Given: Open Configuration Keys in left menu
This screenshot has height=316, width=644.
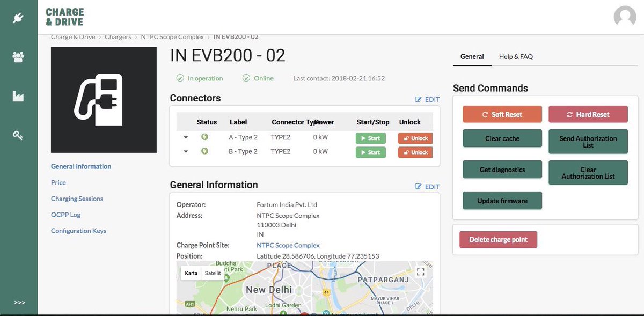Looking at the screenshot, I should click(78, 231).
